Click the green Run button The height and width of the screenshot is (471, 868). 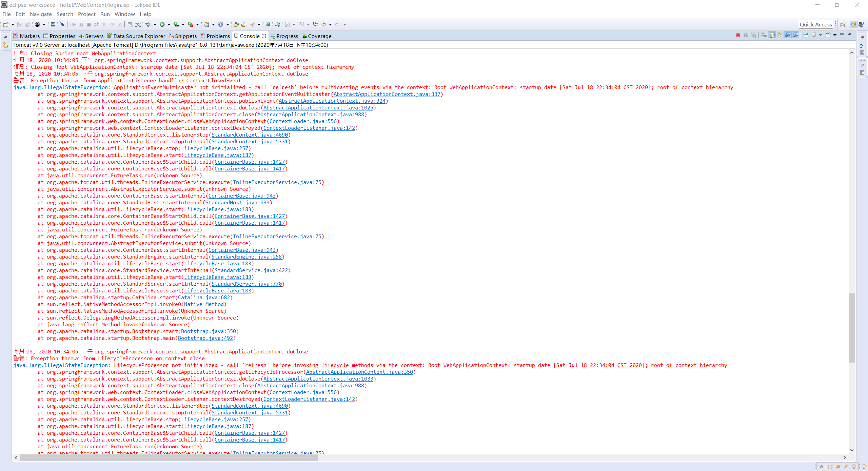[x=162, y=24]
